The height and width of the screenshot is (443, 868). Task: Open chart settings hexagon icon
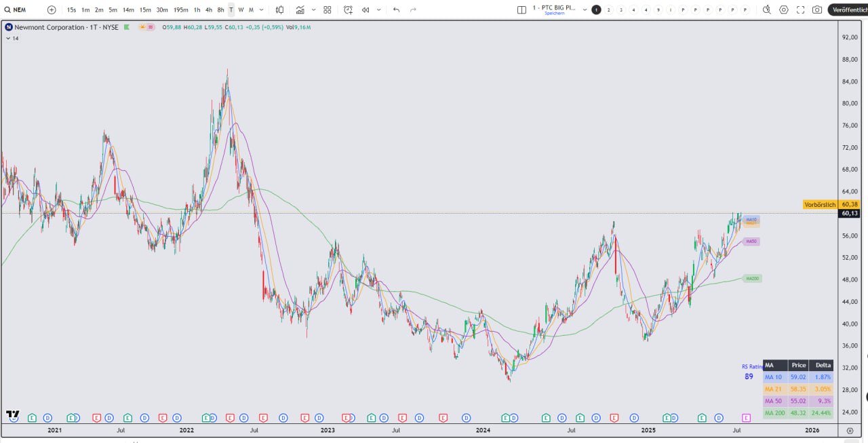pyautogui.click(x=784, y=9)
